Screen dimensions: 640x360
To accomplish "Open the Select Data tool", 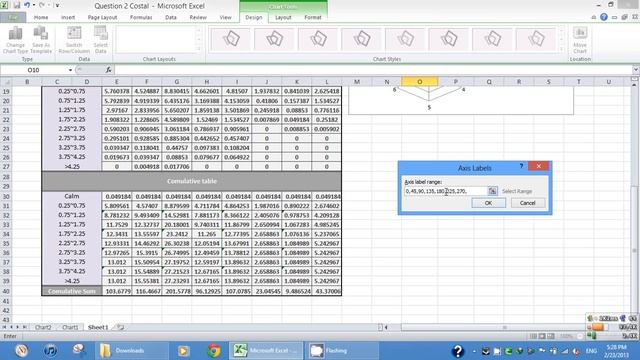I will click(x=100, y=40).
